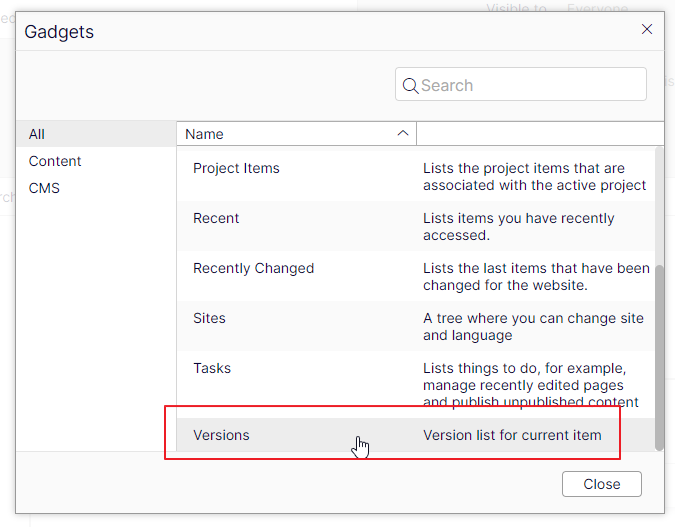Choose the Recent gadget

(x=216, y=218)
